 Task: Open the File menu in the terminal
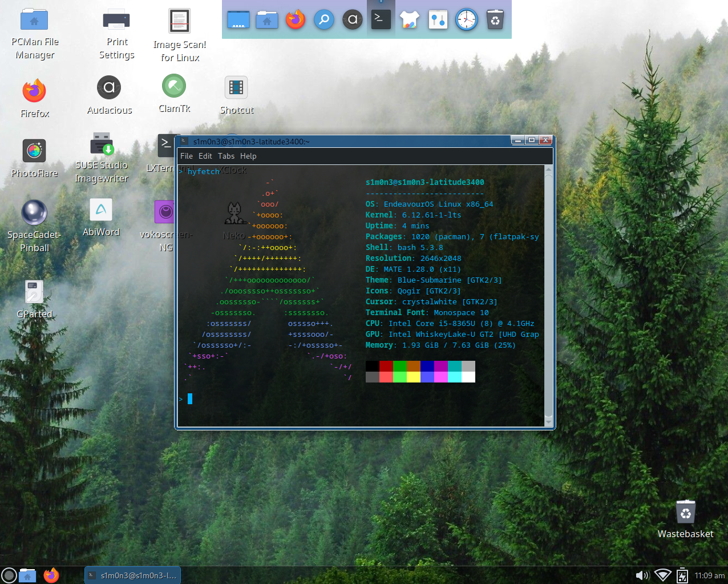pos(187,156)
